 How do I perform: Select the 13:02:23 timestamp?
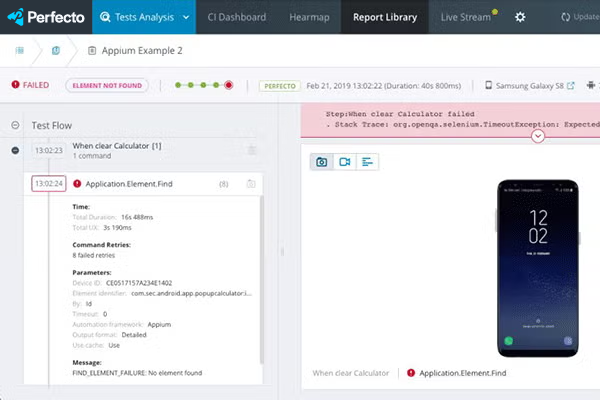[x=49, y=150]
